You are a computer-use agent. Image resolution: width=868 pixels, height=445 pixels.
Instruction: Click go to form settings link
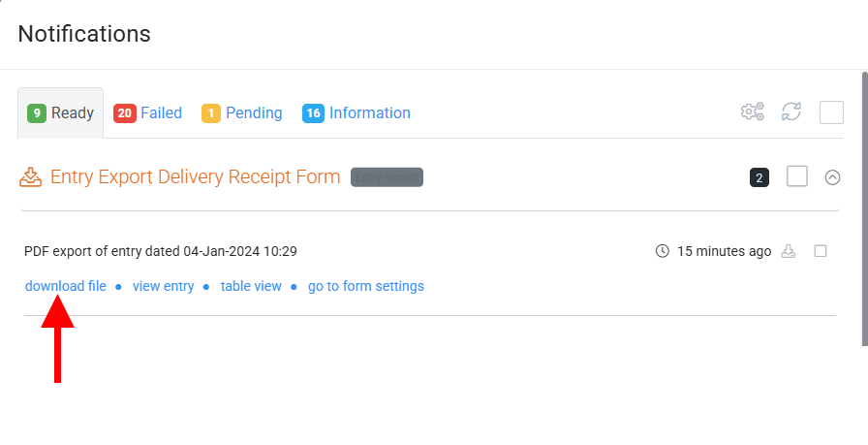coord(366,286)
